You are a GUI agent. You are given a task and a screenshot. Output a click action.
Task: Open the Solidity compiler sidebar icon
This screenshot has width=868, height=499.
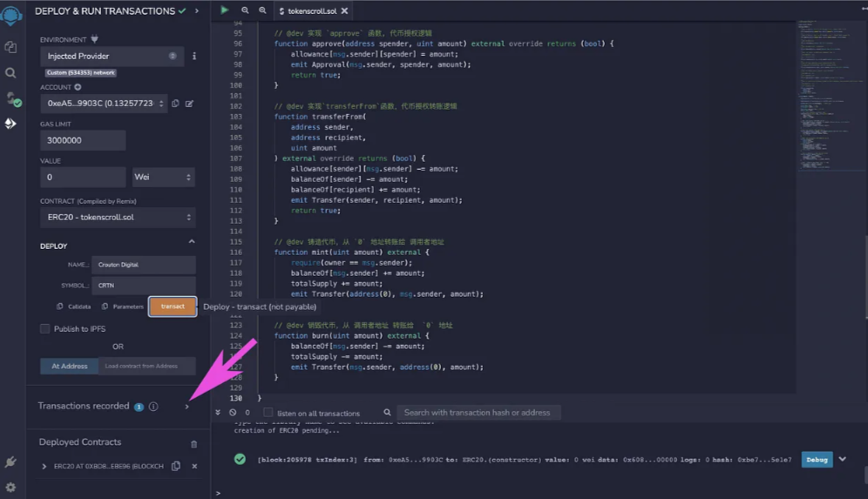(12, 99)
